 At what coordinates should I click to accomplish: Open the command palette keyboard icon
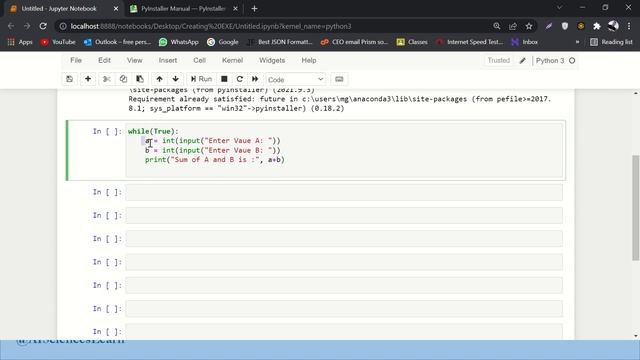pos(339,79)
